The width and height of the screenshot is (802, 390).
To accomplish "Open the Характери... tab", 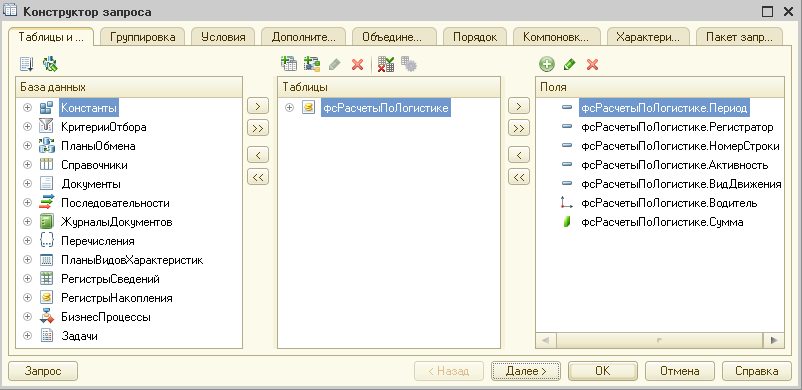I will 648,37.
